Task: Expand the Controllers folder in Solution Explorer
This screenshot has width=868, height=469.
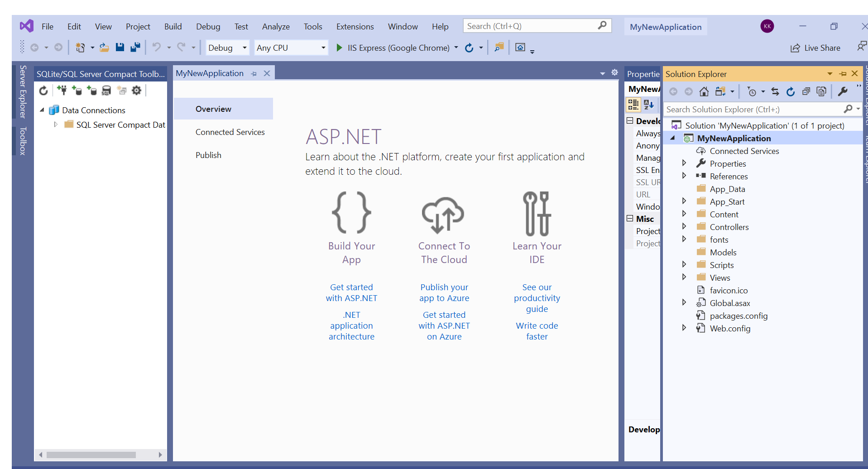Action: coord(684,226)
